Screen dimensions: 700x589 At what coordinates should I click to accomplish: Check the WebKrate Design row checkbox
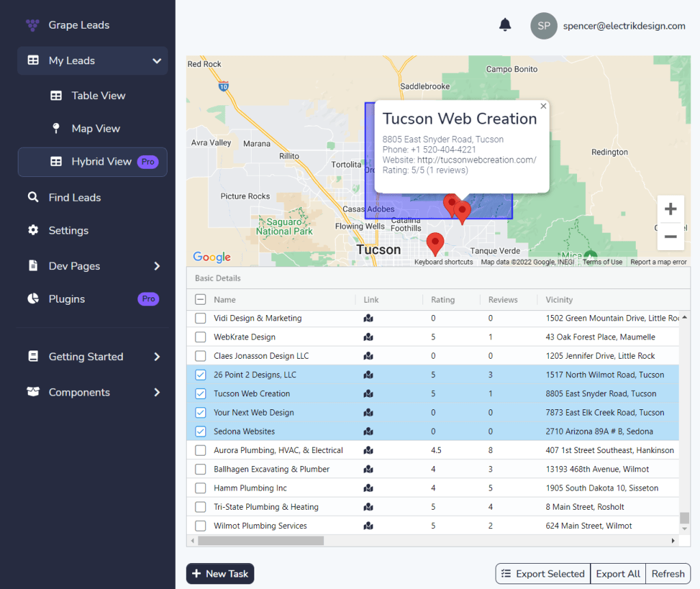click(x=200, y=337)
